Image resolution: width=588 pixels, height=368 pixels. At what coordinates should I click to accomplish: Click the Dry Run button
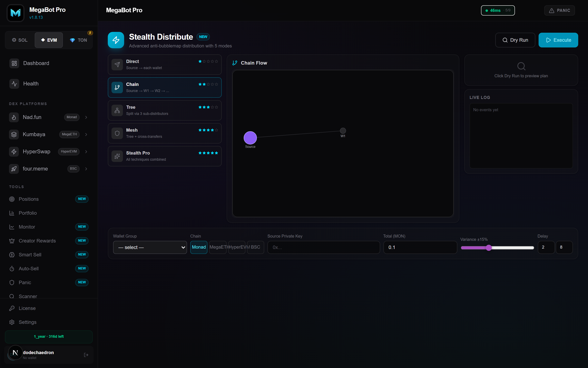click(515, 40)
